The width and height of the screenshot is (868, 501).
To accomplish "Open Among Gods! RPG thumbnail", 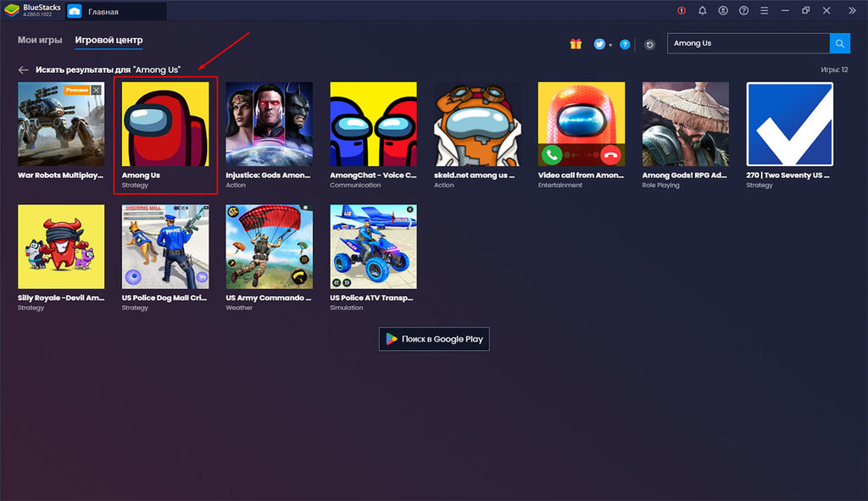I will (x=685, y=124).
